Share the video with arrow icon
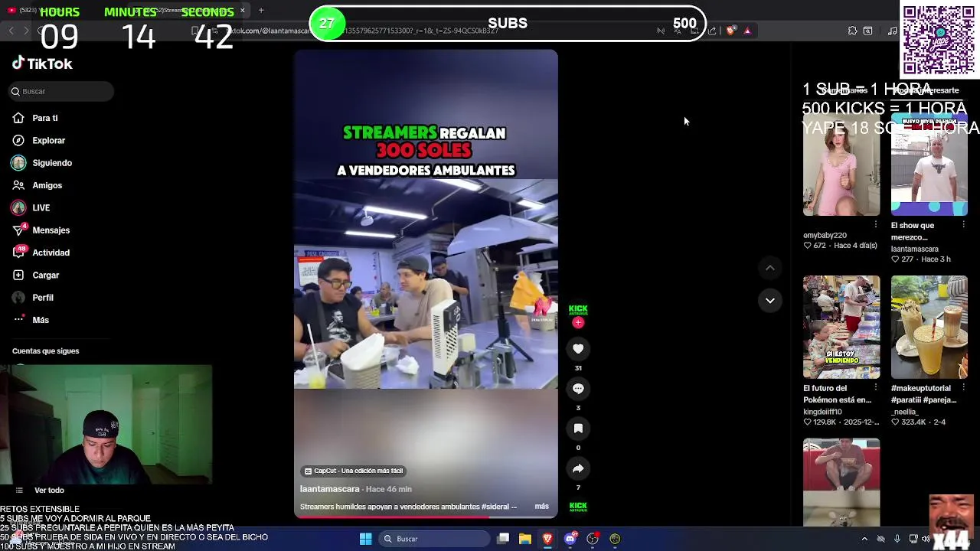This screenshot has width=980, height=551. point(578,468)
